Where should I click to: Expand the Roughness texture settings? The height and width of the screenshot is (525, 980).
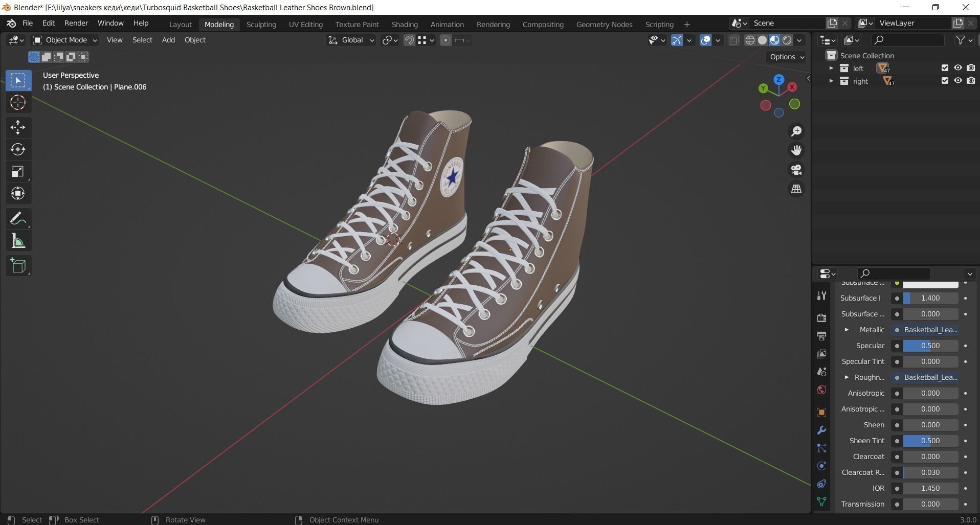pos(847,377)
